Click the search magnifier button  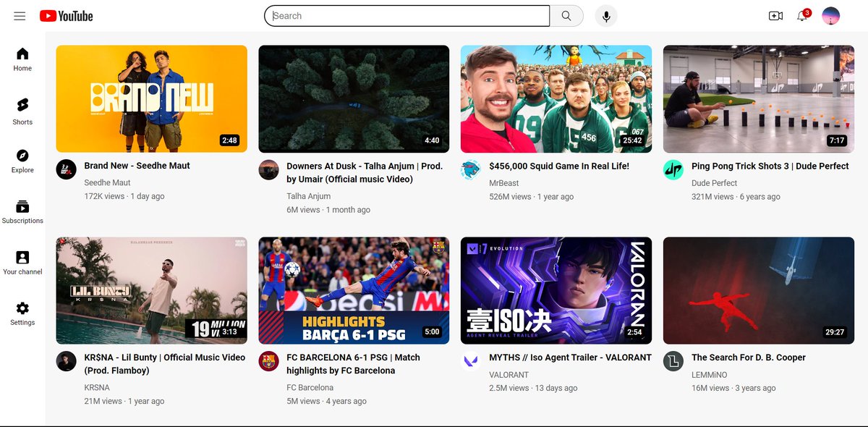point(567,15)
